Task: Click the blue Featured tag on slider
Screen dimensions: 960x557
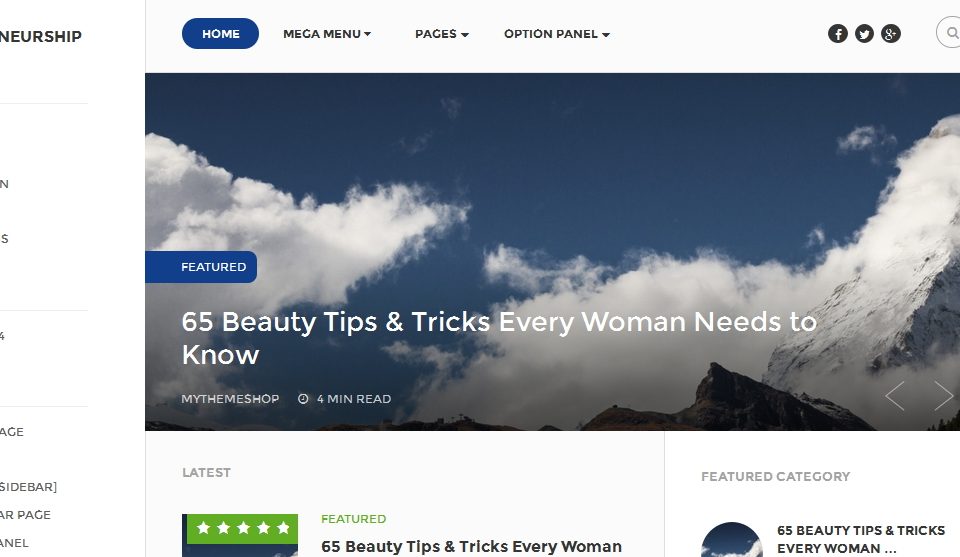Action: coord(201,267)
